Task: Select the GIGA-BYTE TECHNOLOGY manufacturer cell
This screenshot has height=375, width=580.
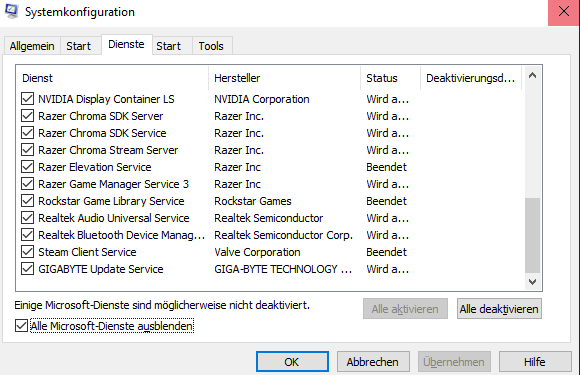Action: pos(283,269)
